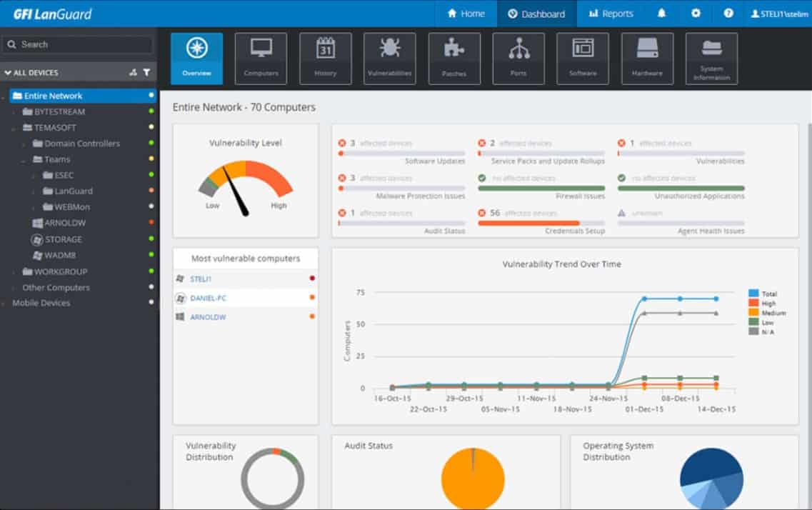Screen dimensions: 812x510
Task: Select the WEBMon team folder
Action: tap(66, 207)
